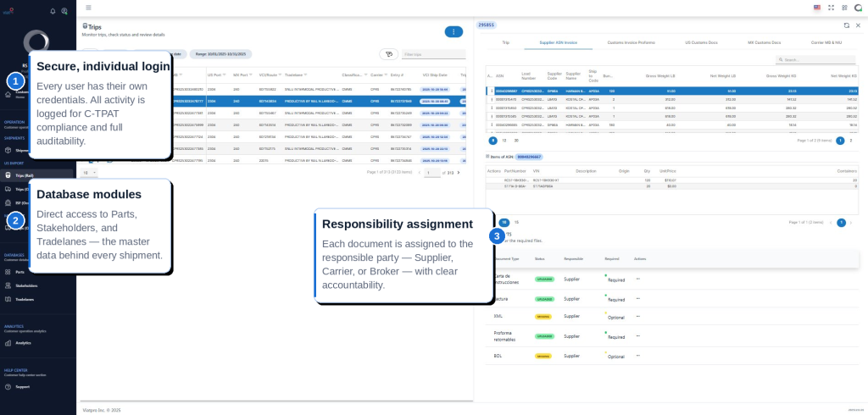Viewport: 868px width, 415px height.
Task: Clear filters with the filter-reset icon
Action: pyautogui.click(x=388, y=54)
